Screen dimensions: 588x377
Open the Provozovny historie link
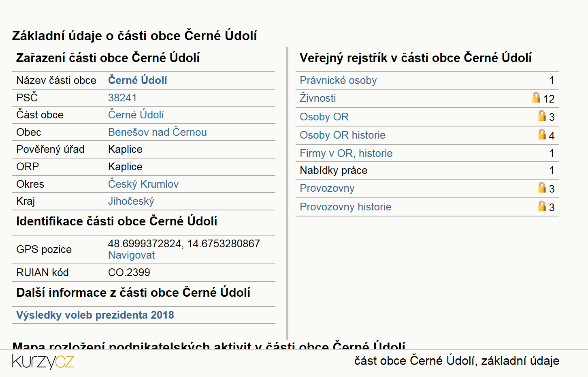[x=345, y=207]
